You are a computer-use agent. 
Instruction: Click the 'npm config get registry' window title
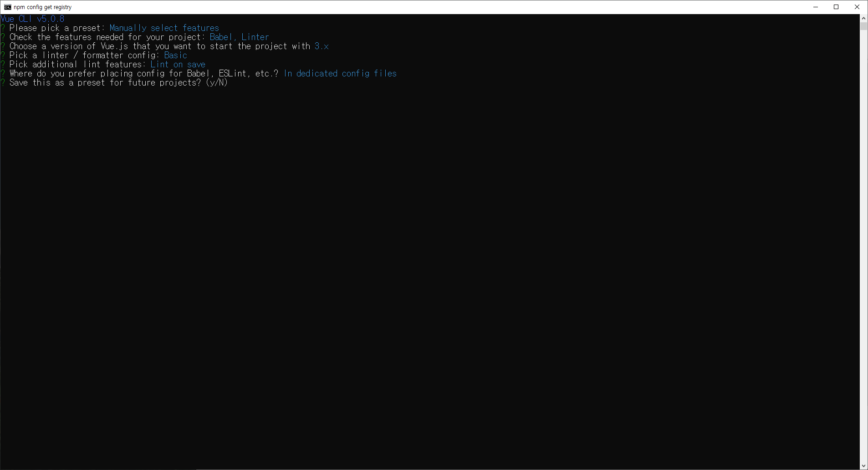coord(42,7)
